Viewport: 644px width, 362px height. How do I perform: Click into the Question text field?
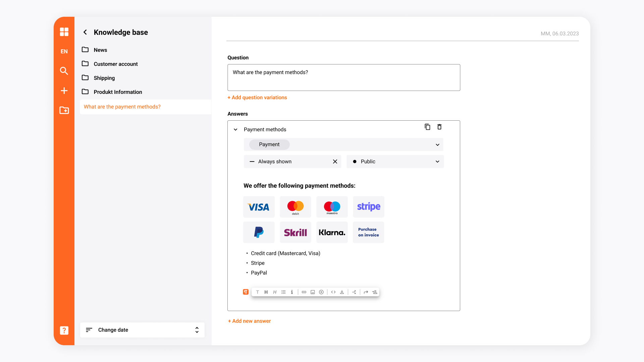click(344, 77)
